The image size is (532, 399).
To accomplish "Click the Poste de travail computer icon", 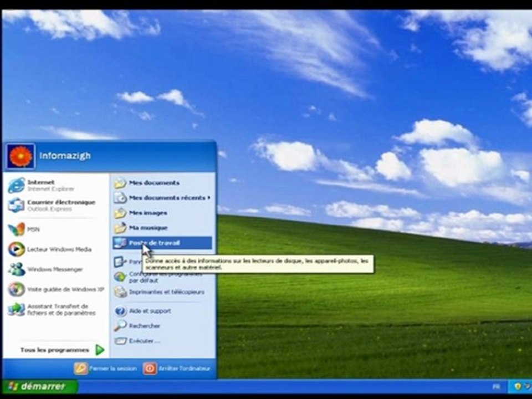I will 120,243.
